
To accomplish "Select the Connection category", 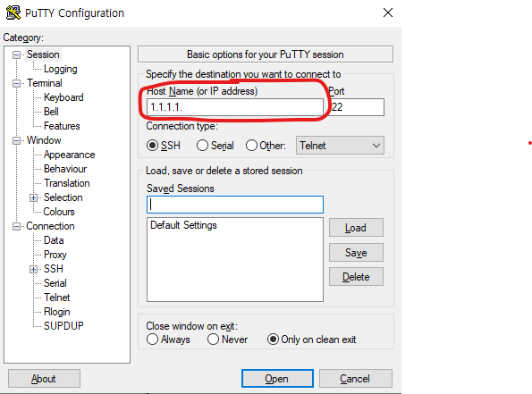I will [50, 226].
